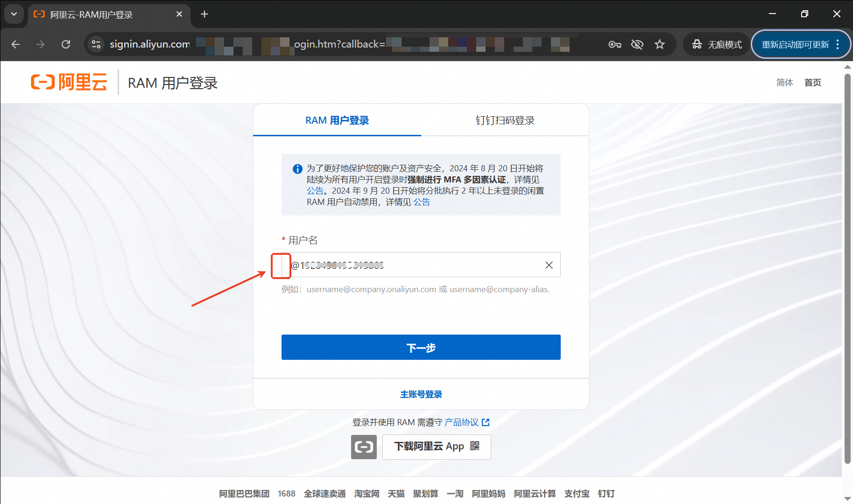Reload the page with the refresh icon
This screenshot has height=504, width=853.
(66, 44)
